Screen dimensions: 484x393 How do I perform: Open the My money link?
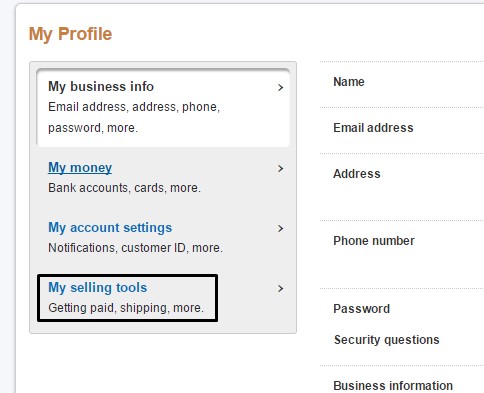80,168
